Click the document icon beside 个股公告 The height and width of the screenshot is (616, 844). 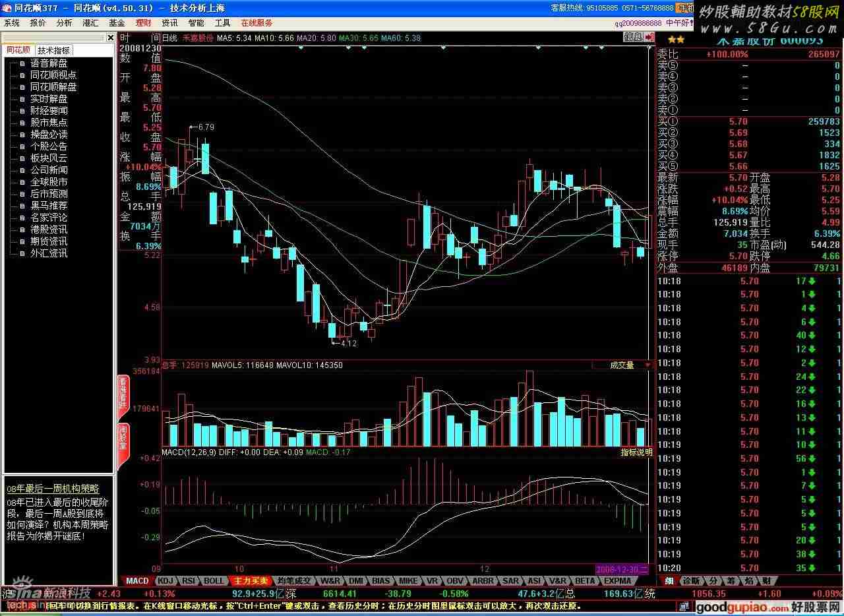click(x=22, y=146)
